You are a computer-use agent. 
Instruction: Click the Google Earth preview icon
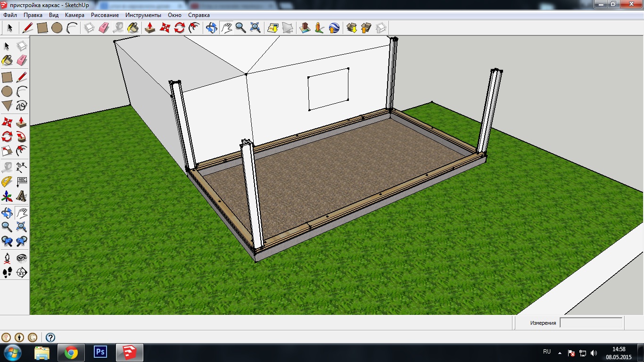coord(334,28)
